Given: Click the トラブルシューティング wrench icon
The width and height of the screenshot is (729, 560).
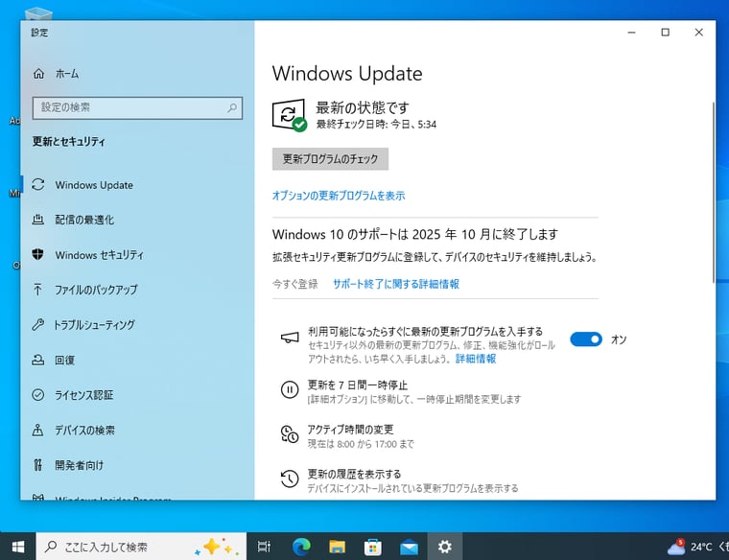Looking at the screenshot, I should [38, 324].
